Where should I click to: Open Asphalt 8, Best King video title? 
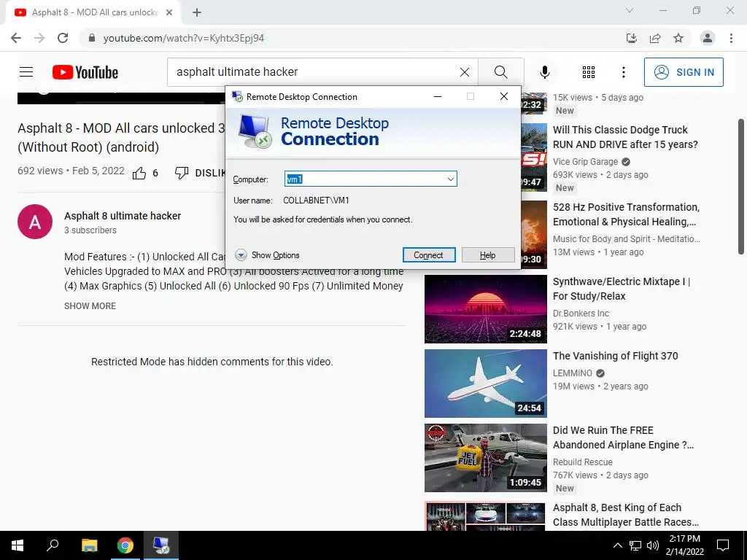pos(625,515)
